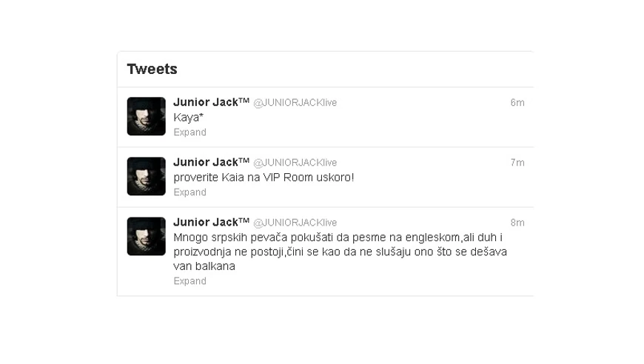Click @JUNIORJACKlive handle in the 7m tweet
Image resolution: width=644 pixels, height=364 pixels.
295,163
